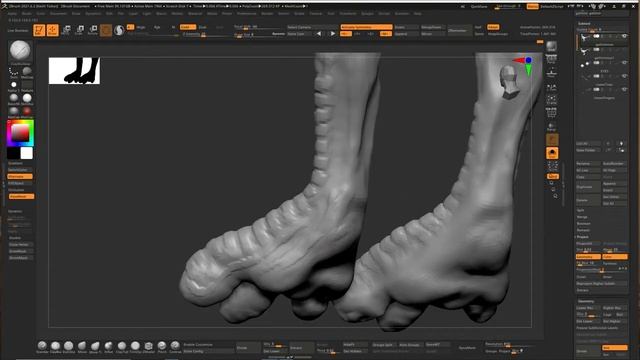The height and width of the screenshot is (360, 640).
Task: Pick the Standard brush in bottom shelf
Action: coord(42,346)
